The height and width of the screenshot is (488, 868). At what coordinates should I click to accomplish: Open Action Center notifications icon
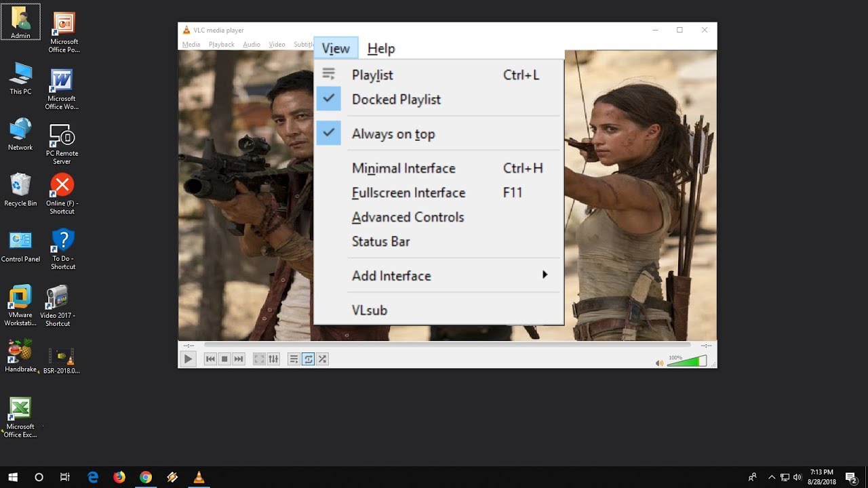click(851, 477)
